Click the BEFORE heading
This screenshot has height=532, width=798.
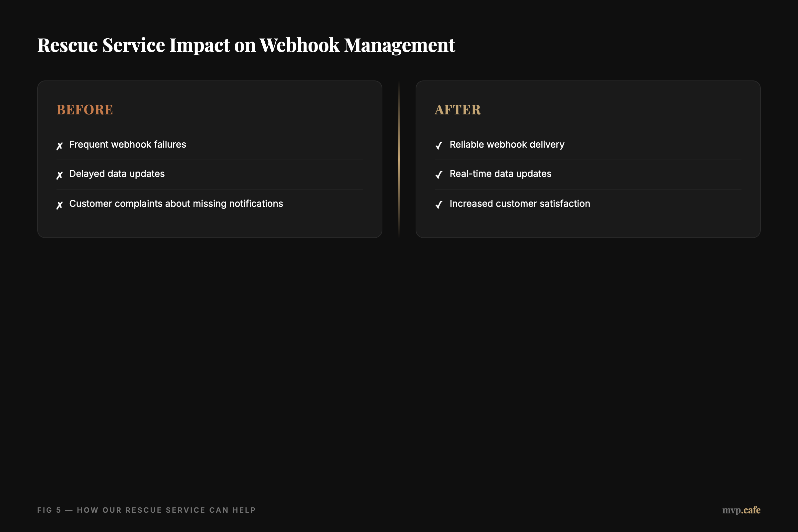click(85, 110)
